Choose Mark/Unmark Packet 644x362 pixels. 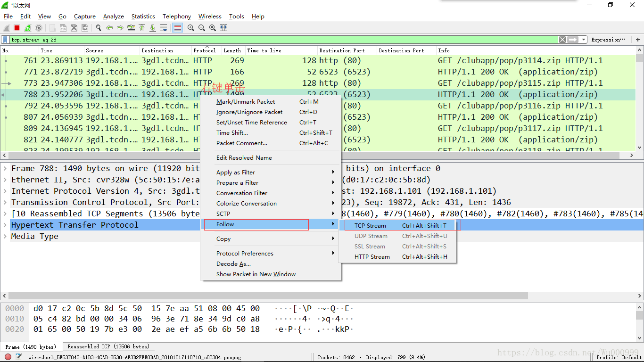pyautogui.click(x=271, y=101)
